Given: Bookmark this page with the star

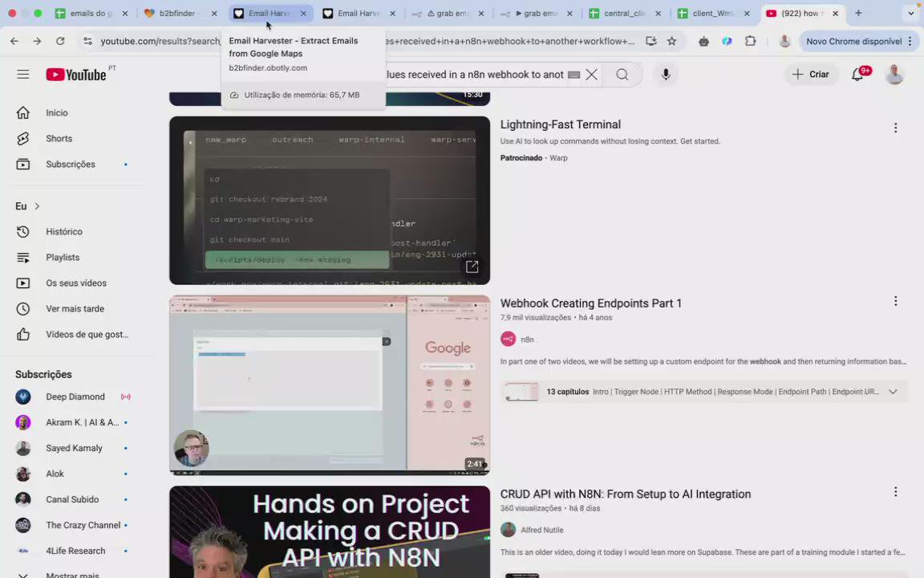Looking at the screenshot, I should [672, 41].
